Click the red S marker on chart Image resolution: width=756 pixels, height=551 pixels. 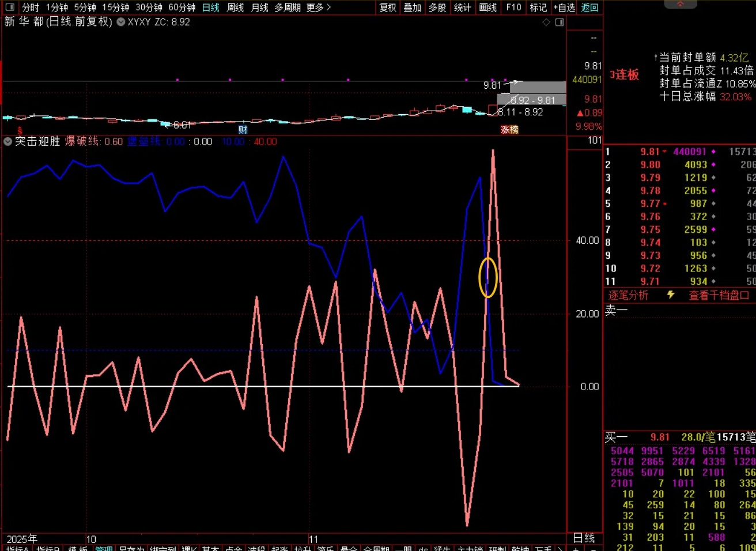pyautogui.click(x=20, y=131)
